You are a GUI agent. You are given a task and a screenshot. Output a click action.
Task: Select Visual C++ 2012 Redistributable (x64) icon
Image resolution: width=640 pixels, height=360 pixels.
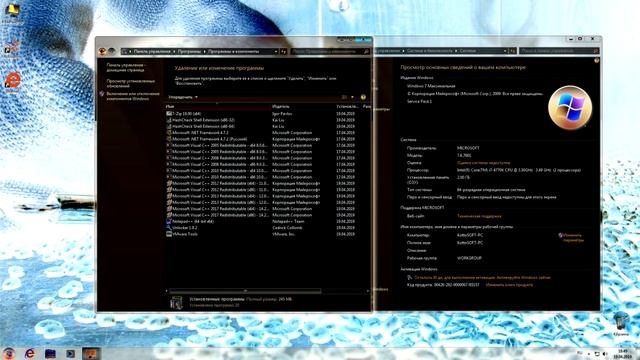point(169,183)
